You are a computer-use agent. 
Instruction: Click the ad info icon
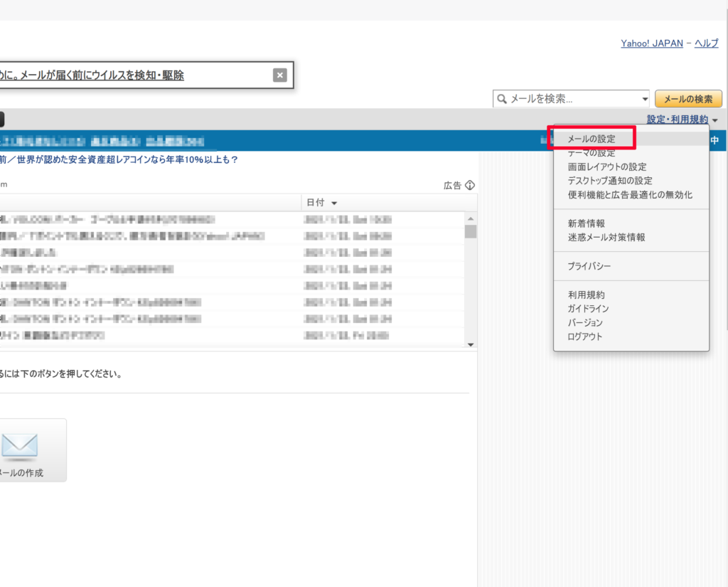pos(469,185)
